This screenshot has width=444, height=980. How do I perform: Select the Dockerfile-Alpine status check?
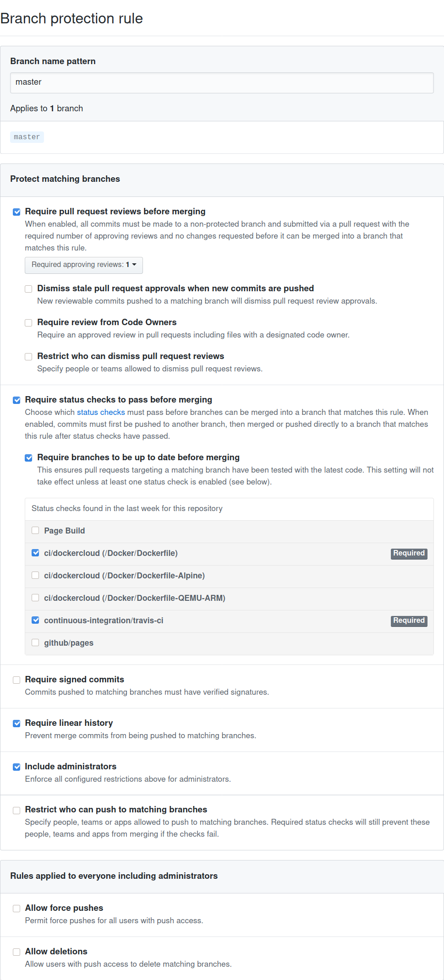pyautogui.click(x=35, y=575)
